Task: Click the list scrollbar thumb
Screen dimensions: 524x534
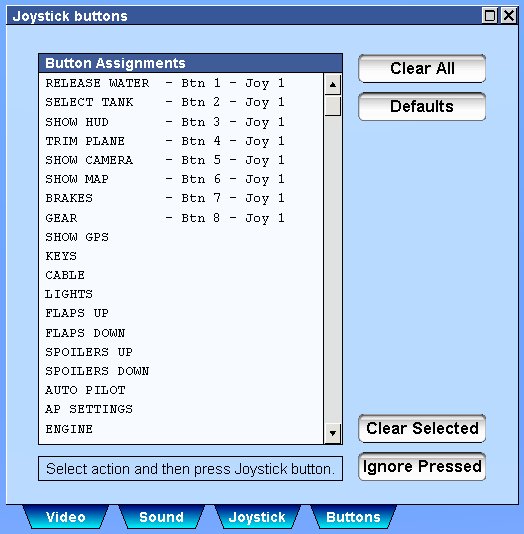Action: [333, 106]
